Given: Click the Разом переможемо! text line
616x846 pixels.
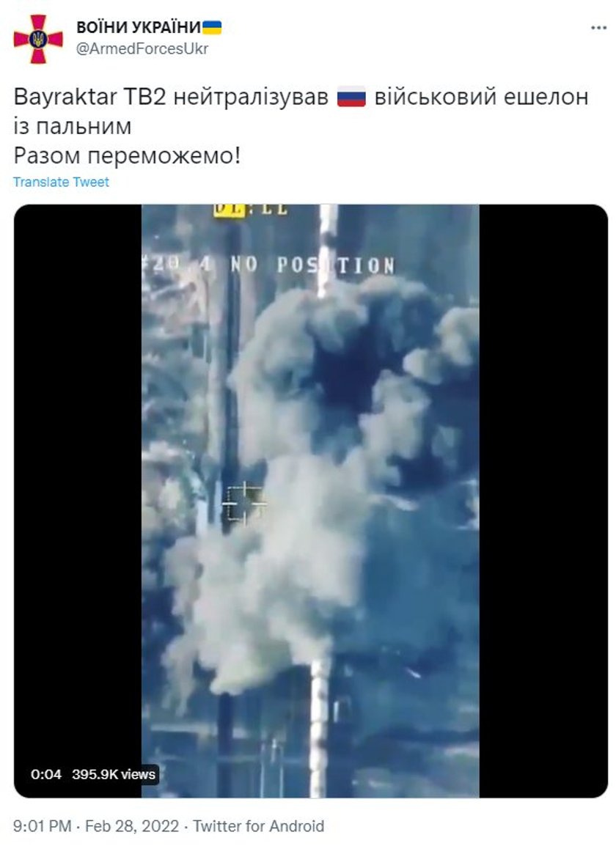Looking at the screenshot, I should 127,156.
